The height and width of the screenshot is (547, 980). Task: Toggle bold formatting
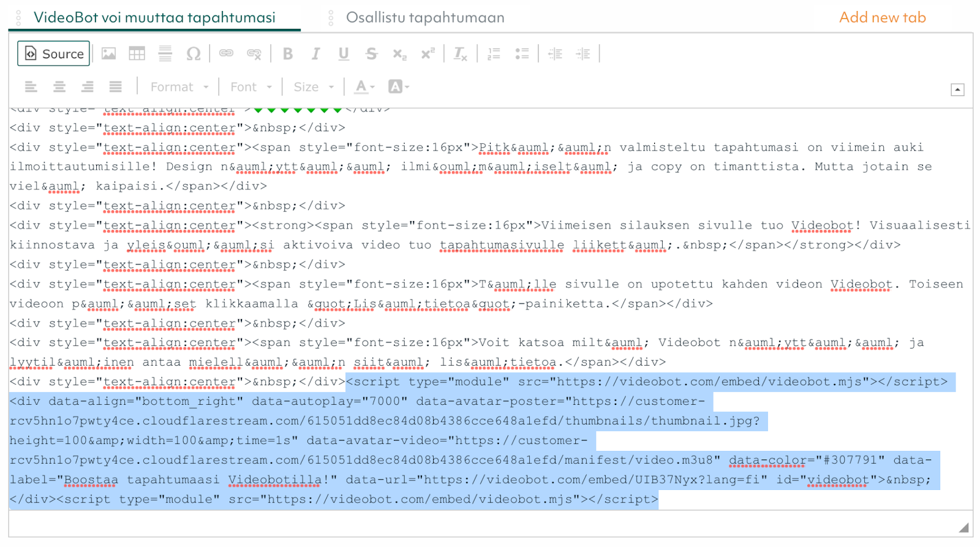(x=287, y=54)
